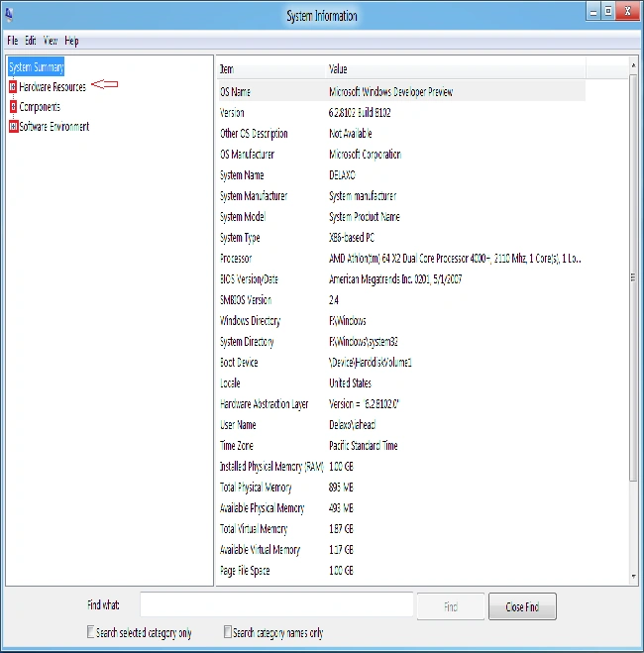Screen dimensions: 644x653
Task: Click the System Information app icon in title bar
Action: (9, 16)
